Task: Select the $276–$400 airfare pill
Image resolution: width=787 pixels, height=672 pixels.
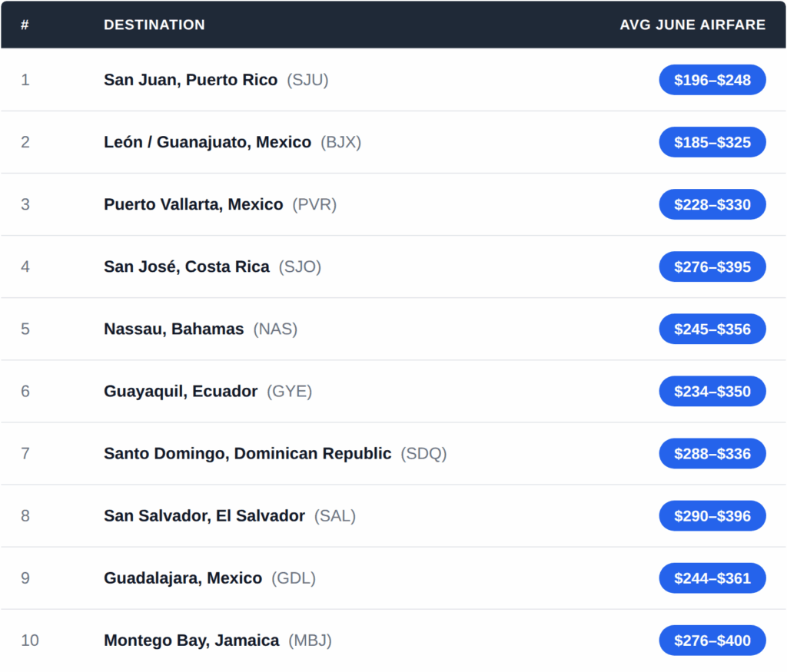Action: (x=712, y=640)
